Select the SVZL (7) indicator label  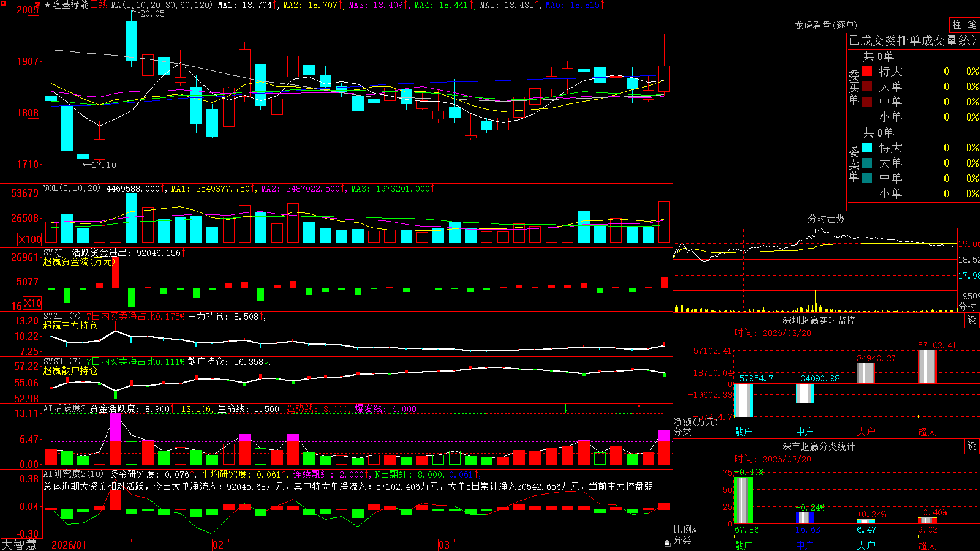[62, 316]
